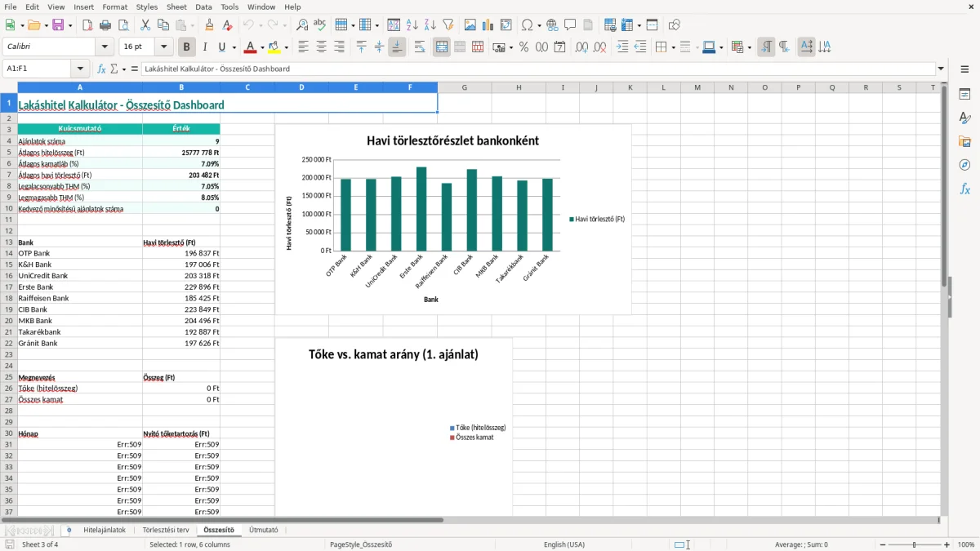Click the row 13 header
Screen dimensions: 980x551
click(8, 242)
